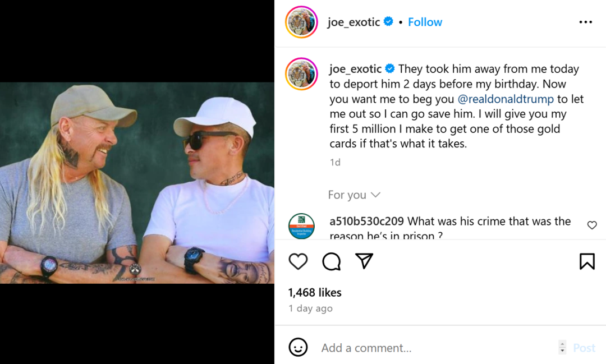Like a510b530c209's comment with the small heart
The image size is (606, 364).
pos(592,225)
